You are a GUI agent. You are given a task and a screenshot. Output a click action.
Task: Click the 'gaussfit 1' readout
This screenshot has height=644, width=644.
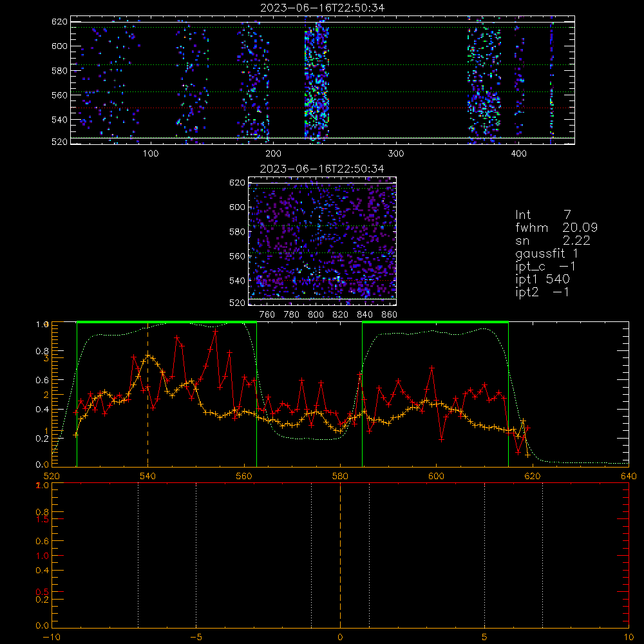547,254
